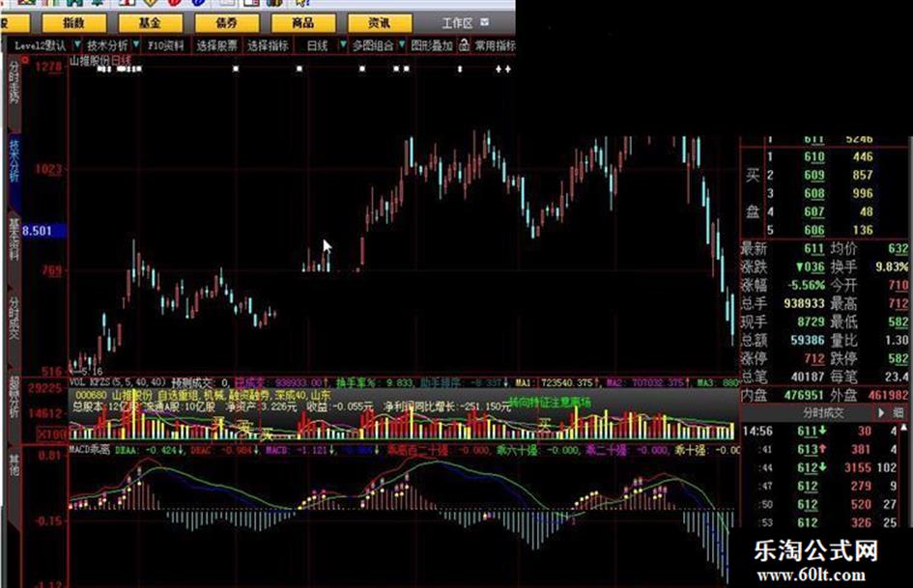
Task: Click trade row with volume 3155
Action: 820,467
